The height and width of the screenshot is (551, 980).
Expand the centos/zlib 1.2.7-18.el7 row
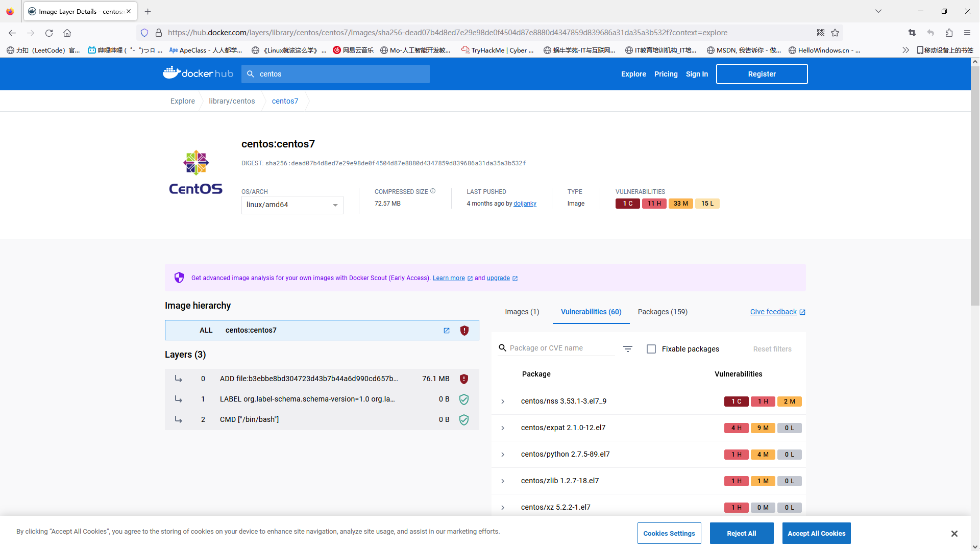click(x=503, y=481)
